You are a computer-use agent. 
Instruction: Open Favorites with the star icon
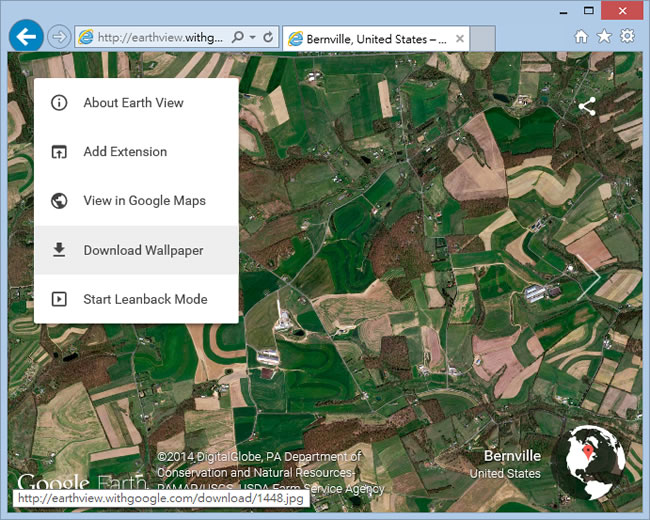click(604, 36)
